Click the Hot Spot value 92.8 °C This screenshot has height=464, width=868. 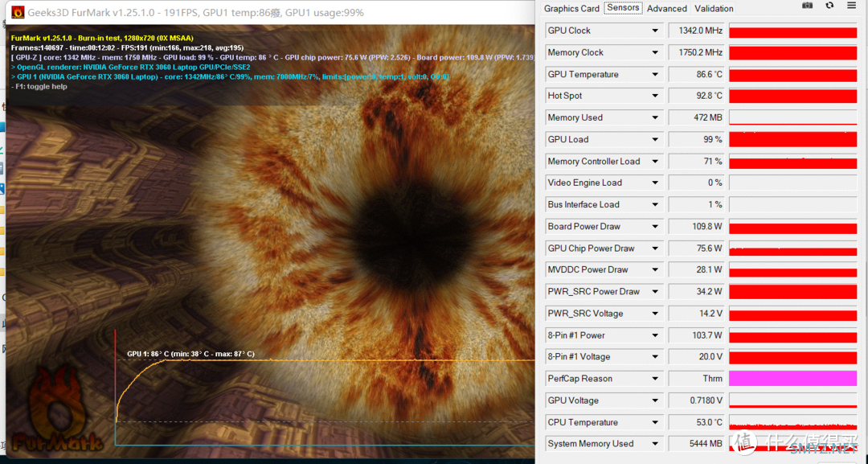(x=696, y=96)
